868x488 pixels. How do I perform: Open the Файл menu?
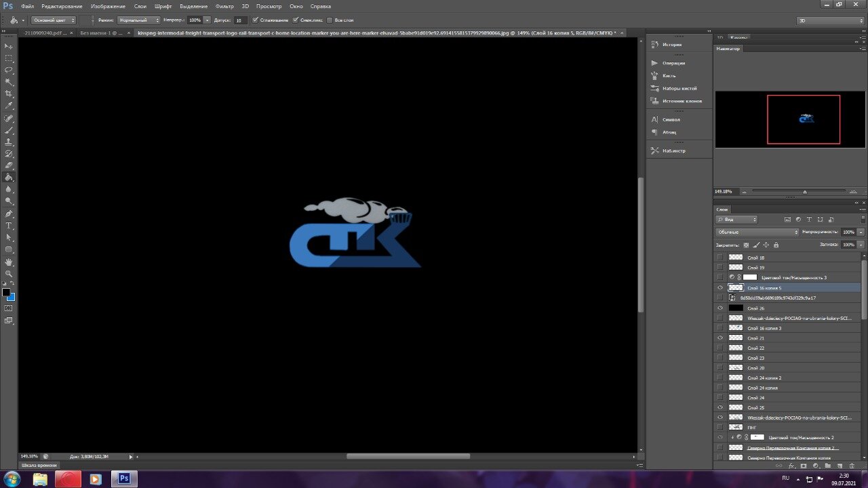tap(27, 6)
